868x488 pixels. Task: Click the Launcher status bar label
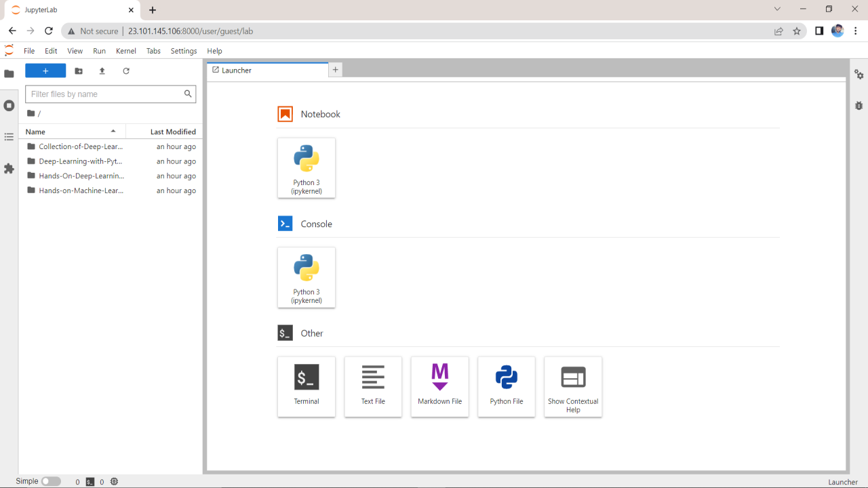[843, 482]
